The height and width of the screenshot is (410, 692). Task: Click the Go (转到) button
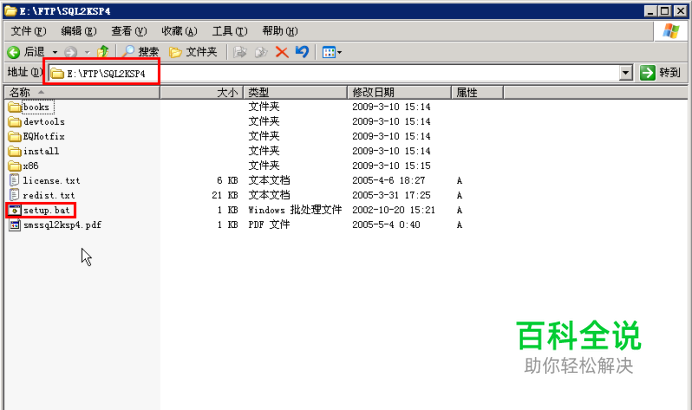pos(661,72)
